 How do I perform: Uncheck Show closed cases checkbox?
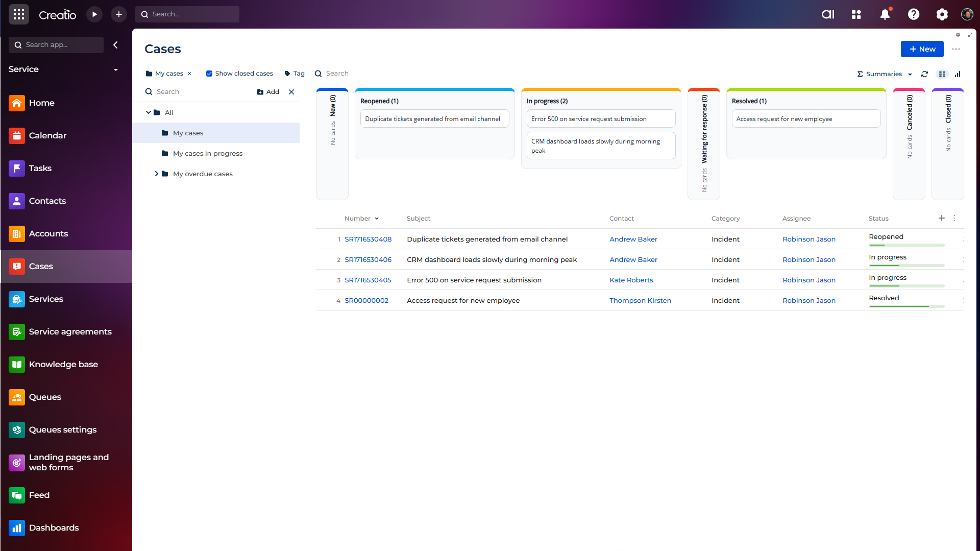(209, 74)
